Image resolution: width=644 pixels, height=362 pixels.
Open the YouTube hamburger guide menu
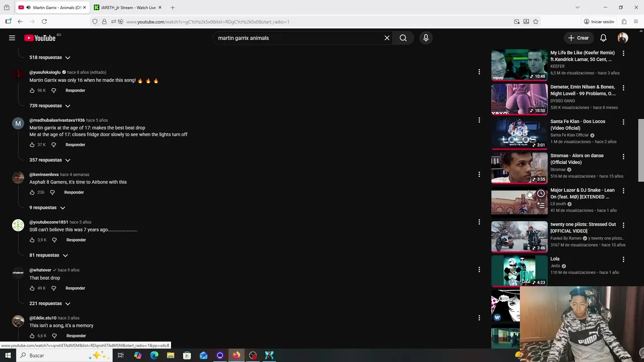coord(12,38)
